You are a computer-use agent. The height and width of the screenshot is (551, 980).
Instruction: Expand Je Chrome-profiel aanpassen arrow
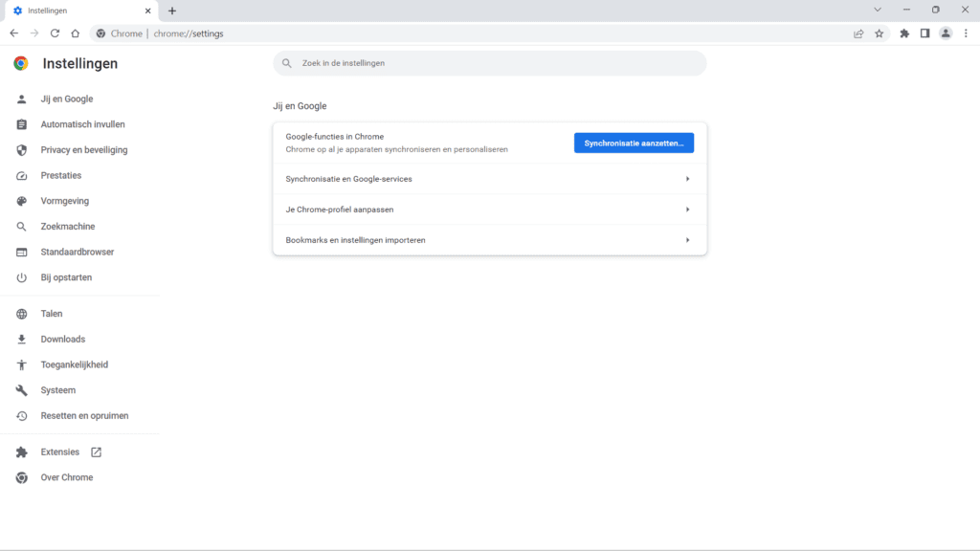(x=687, y=209)
